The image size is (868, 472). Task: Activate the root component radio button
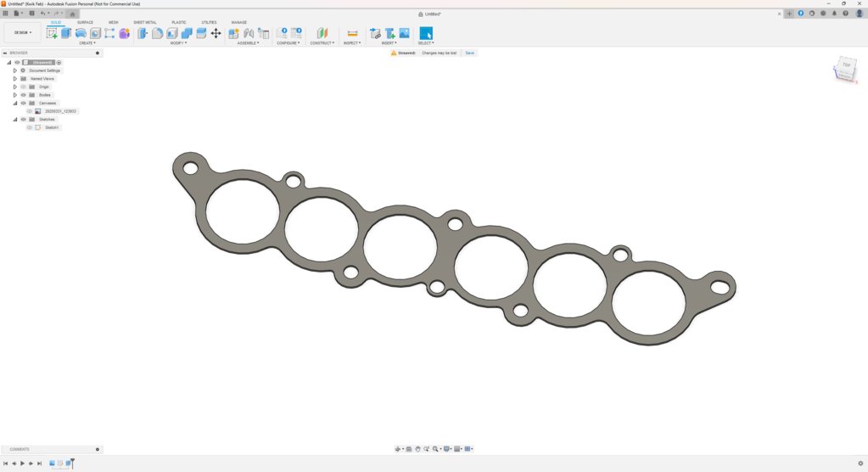(x=59, y=63)
